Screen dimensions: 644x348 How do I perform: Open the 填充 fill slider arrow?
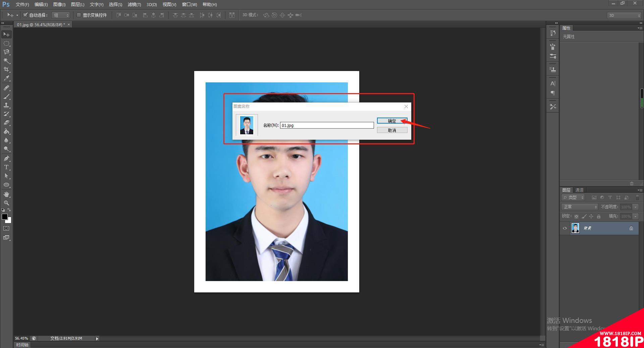636,216
